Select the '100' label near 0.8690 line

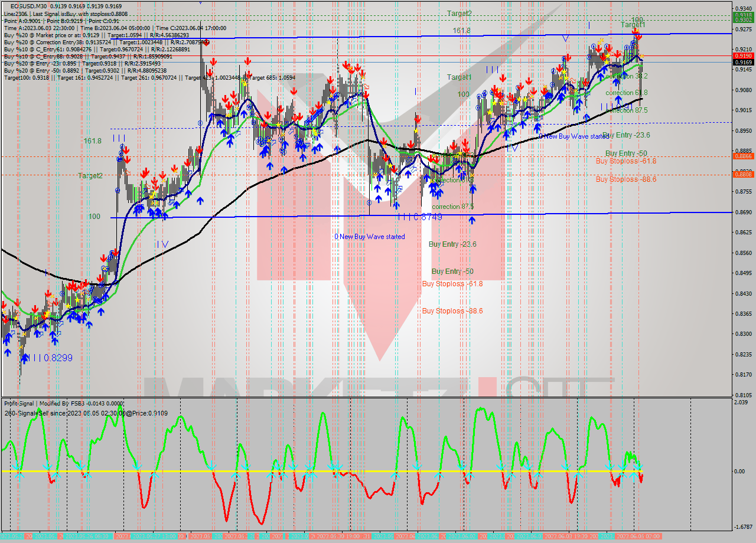[94, 217]
